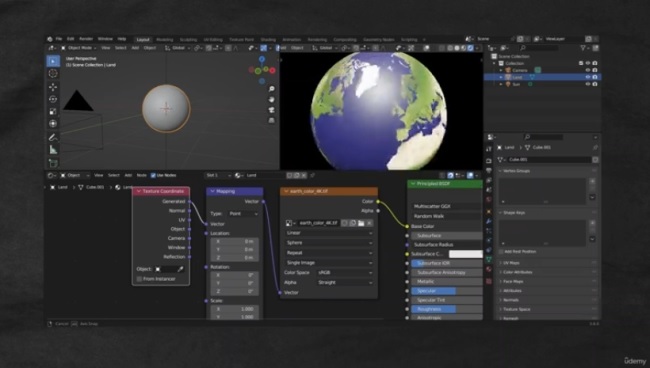Open image file folder icon on image node
The height and width of the screenshot is (368, 650).
361,223
